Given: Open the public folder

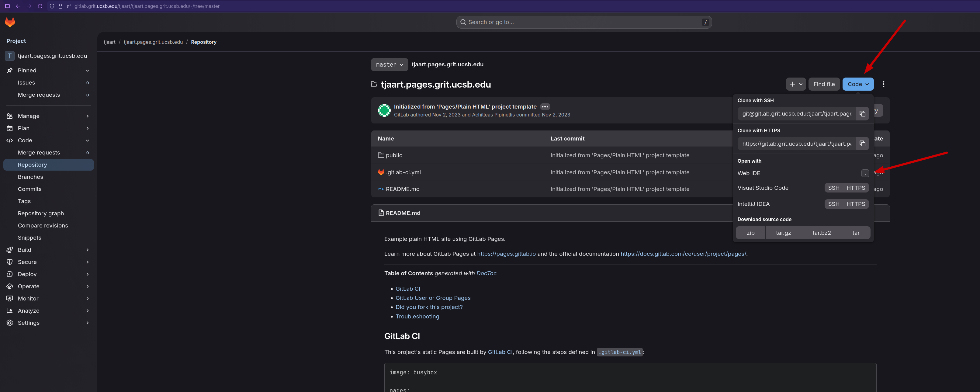Looking at the screenshot, I should [393, 155].
